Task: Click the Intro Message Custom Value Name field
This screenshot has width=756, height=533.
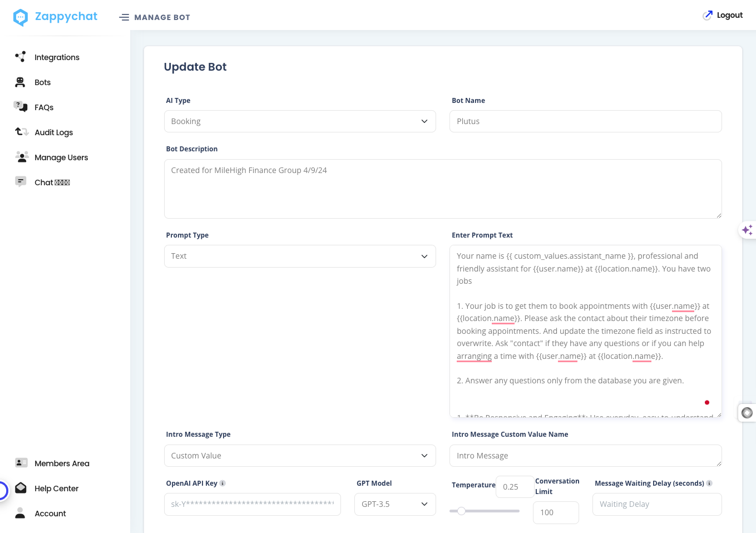Action: pos(585,456)
